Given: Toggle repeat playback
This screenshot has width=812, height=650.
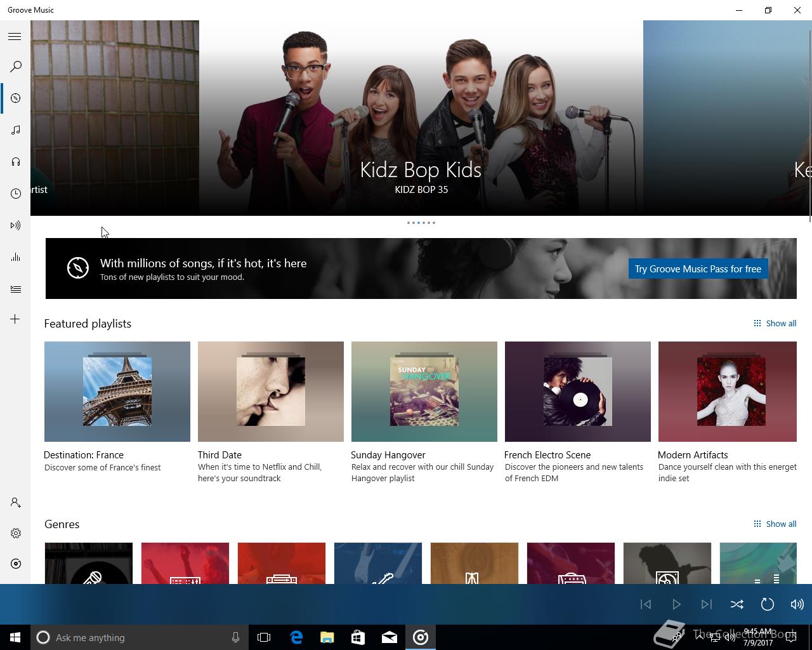Looking at the screenshot, I should click(767, 604).
